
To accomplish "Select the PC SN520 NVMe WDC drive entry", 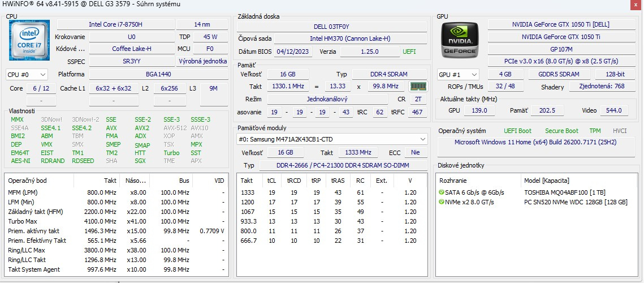I will click(575, 202).
